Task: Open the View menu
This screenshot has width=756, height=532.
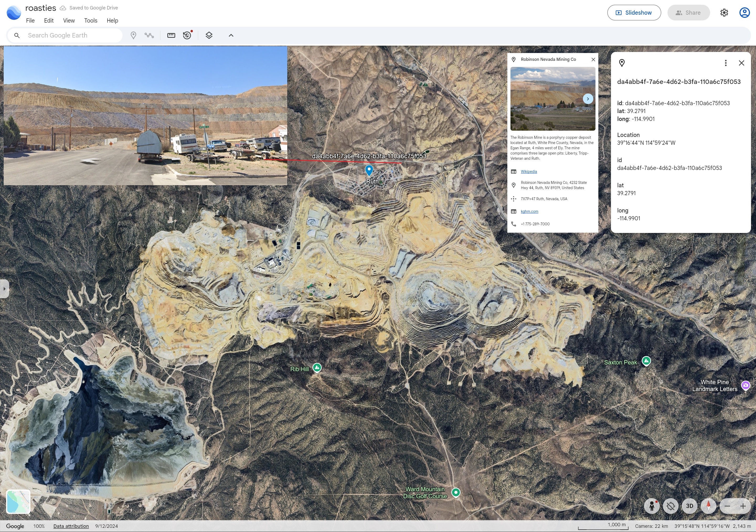Action: click(69, 20)
